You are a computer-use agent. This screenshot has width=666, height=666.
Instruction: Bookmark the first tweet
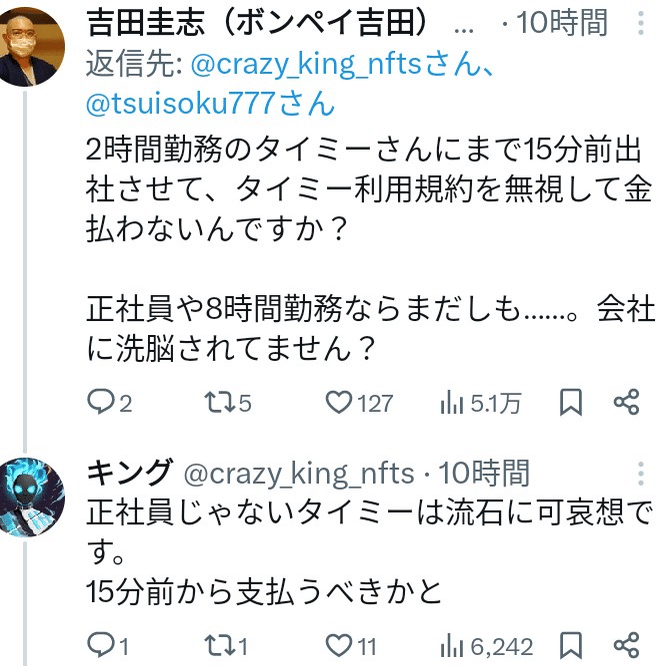[571, 402]
